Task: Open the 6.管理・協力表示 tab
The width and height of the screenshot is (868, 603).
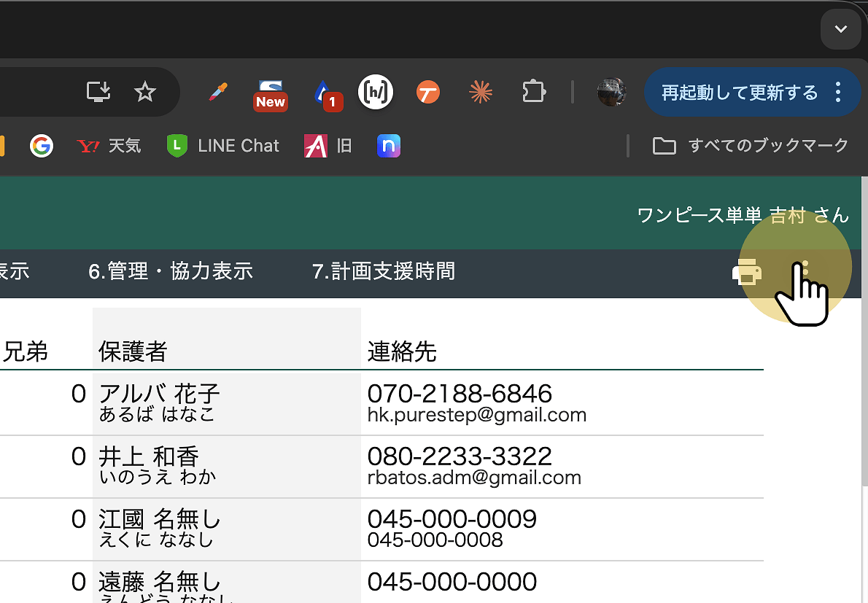Action: coord(171,271)
